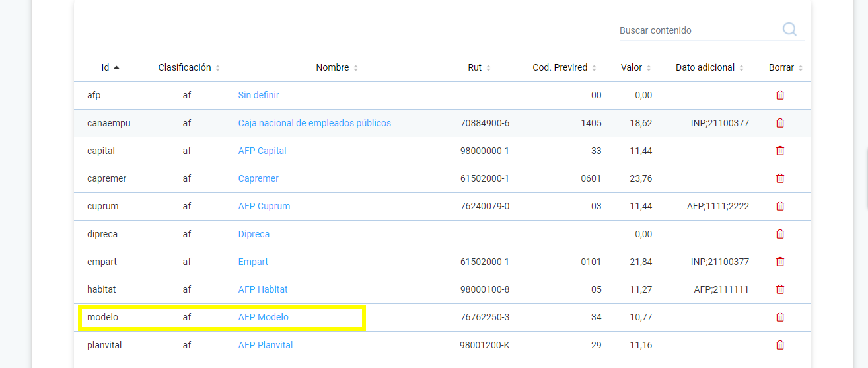868x368 pixels.
Task: Open the Dipreca link
Action: pos(254,234)
